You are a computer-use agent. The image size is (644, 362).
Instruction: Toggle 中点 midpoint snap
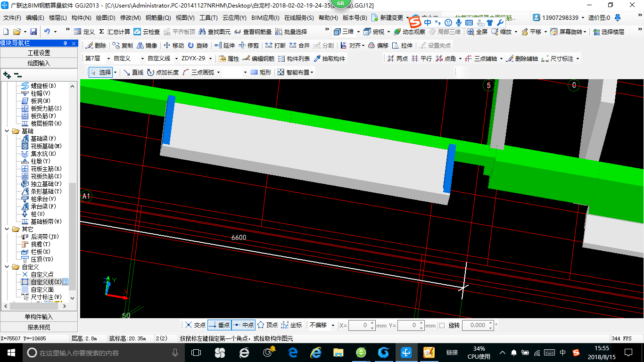[x=243, y=325]
